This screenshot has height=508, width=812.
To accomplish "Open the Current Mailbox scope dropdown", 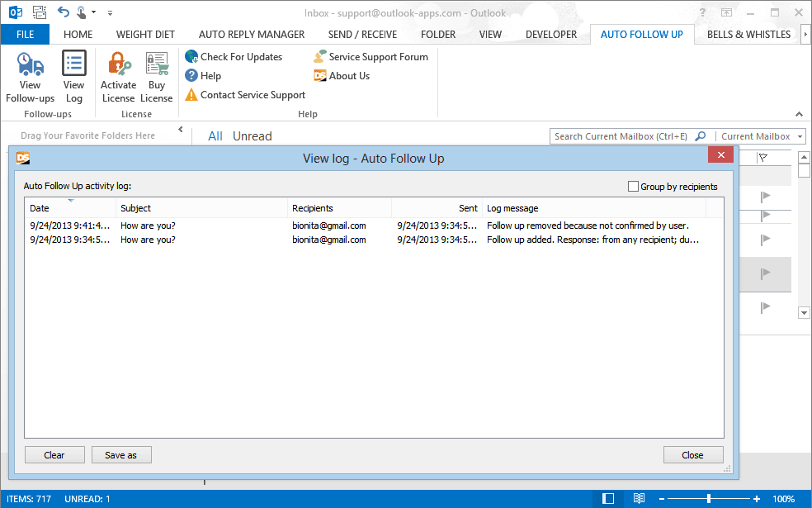I will click(799, 135).
